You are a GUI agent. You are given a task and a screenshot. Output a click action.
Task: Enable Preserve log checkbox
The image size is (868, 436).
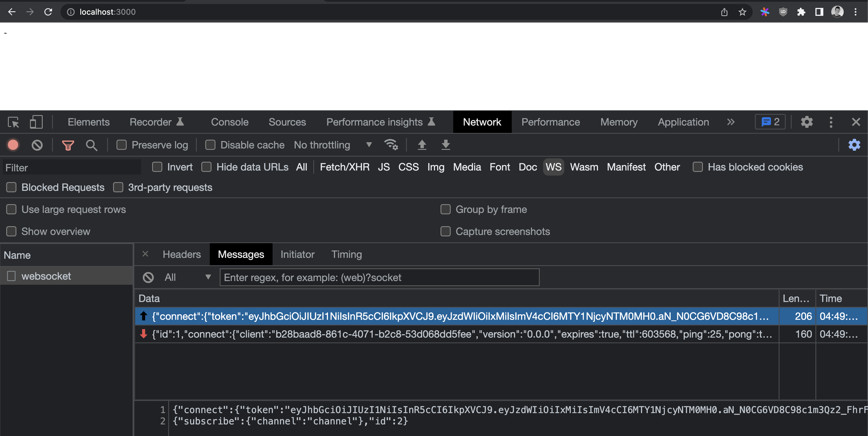pos(121,145)
